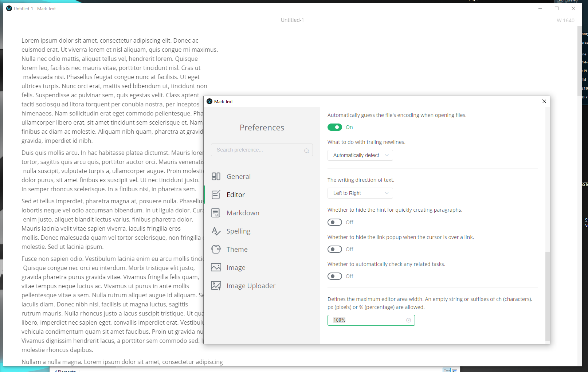
Task: Close the Mark Text preferences dialog
Action: click(x=544, y=101)
